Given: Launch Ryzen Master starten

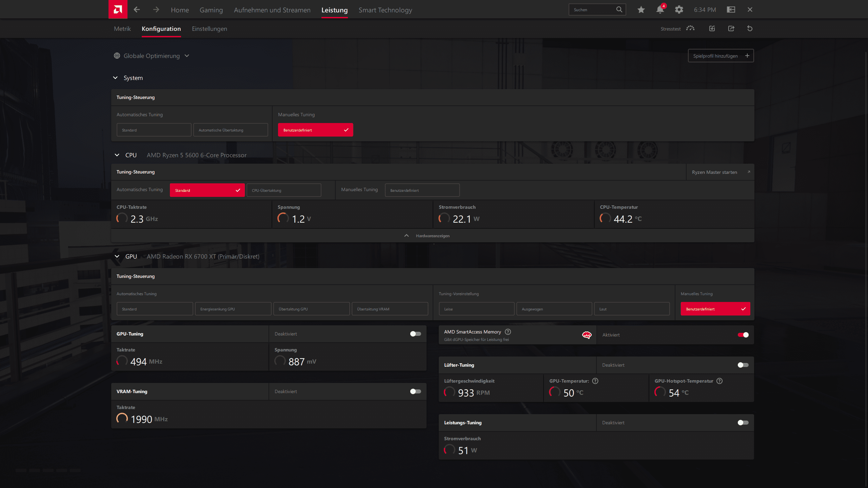Looking at the screenshot, I should (720, 172).
